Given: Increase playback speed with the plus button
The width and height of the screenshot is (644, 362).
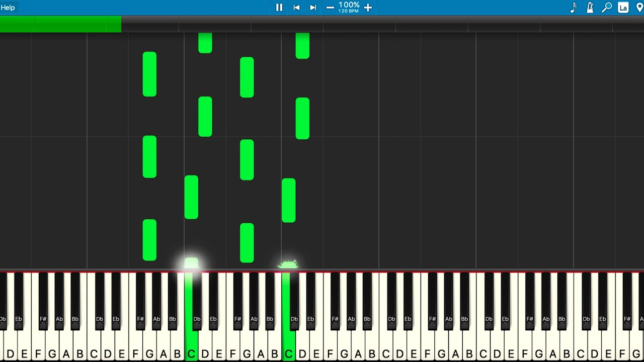Looking at the screenshot, I should 368,8.
